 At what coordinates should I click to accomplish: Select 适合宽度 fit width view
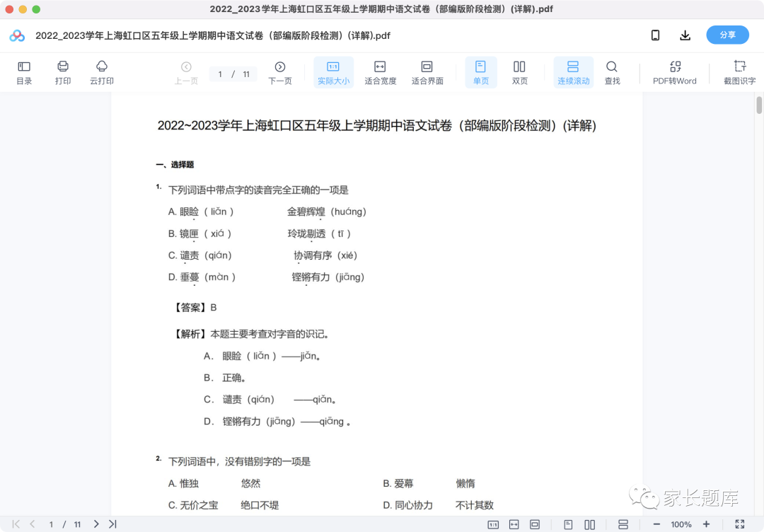pyautogui.click(x=380, y=73)
